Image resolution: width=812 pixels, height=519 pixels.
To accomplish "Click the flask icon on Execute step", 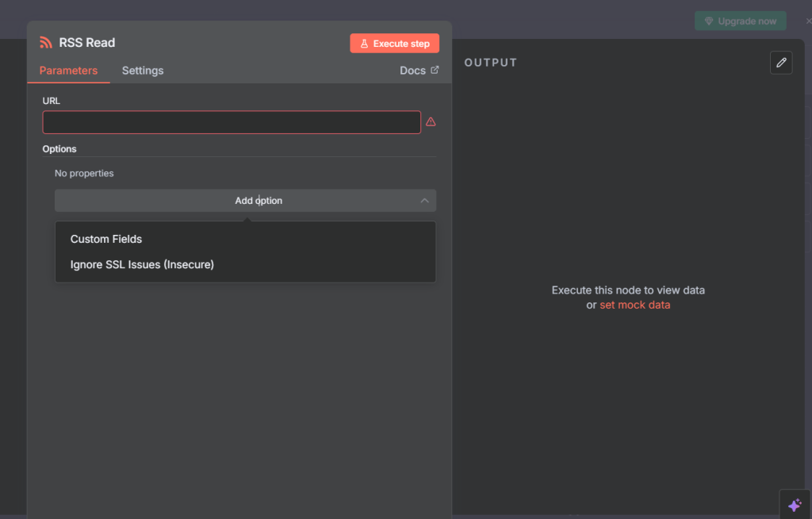I will [x=364, y=44].
